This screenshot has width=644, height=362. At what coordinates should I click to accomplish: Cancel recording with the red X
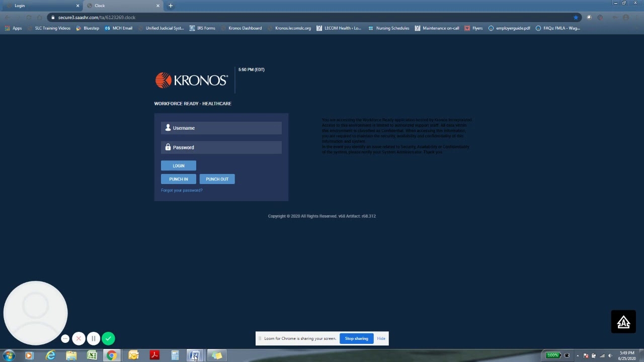78,339
